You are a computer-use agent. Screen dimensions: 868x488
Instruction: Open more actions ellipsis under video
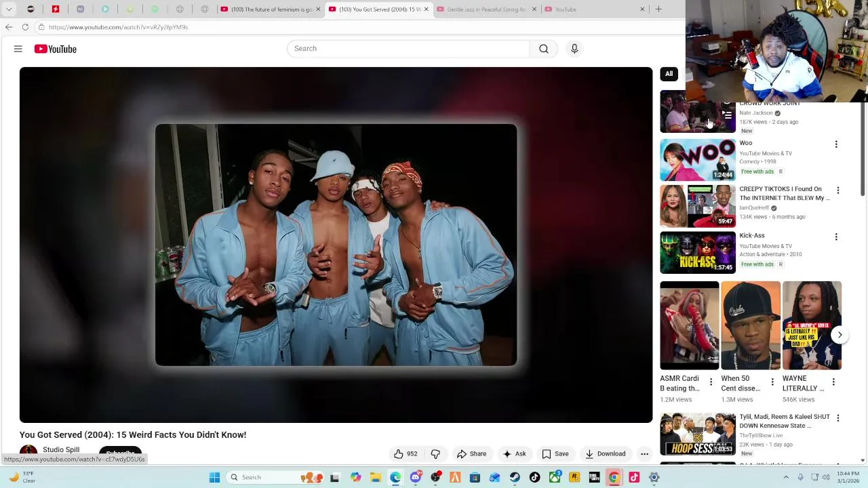[x=644, y=454]
